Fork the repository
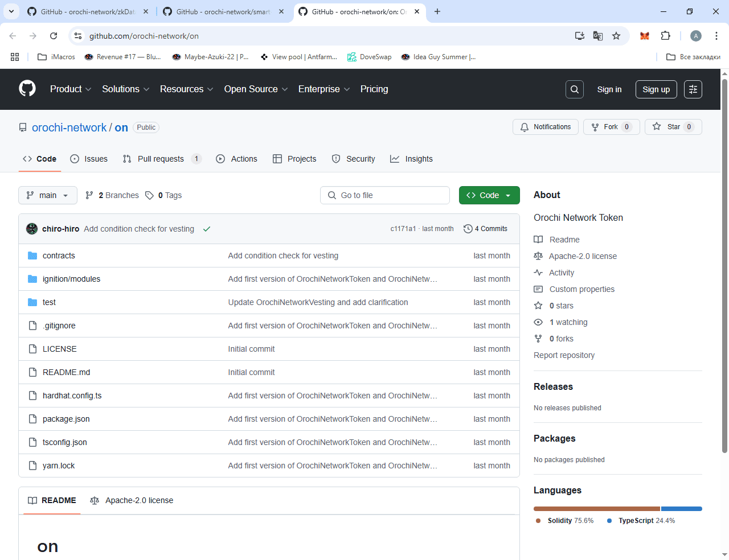The height and width of the screenshot is (560, 729). 612,127
